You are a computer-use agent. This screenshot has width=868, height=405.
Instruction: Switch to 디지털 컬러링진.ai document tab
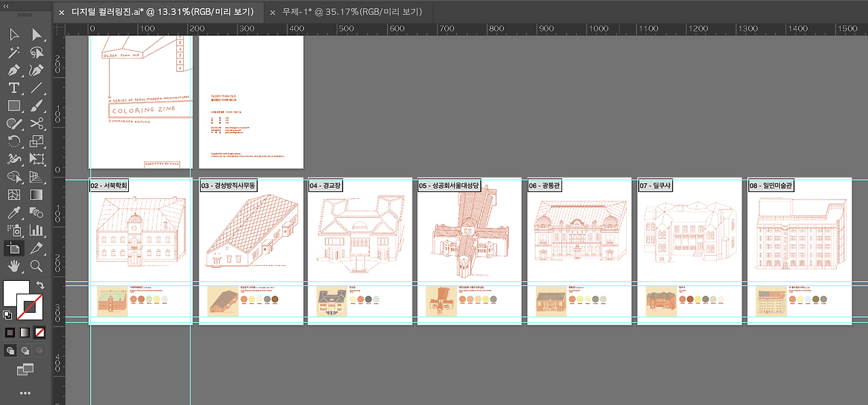pos(162,12)
